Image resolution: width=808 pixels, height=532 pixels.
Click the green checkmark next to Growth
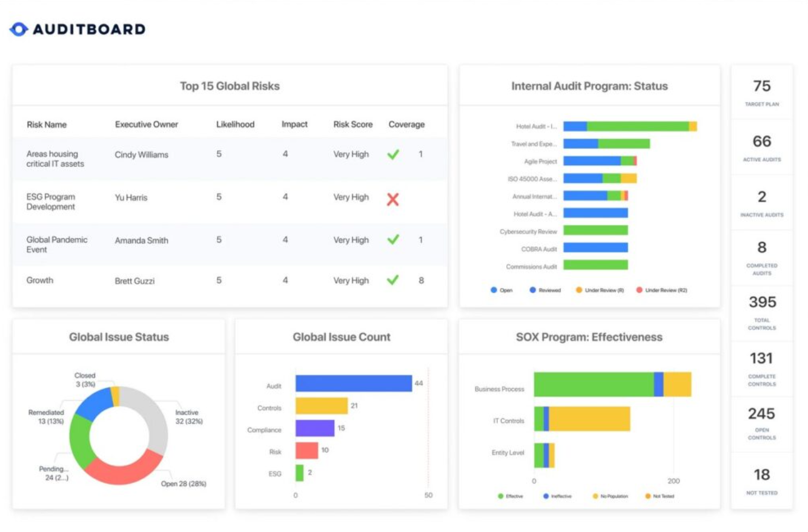(x=392, y=280)
